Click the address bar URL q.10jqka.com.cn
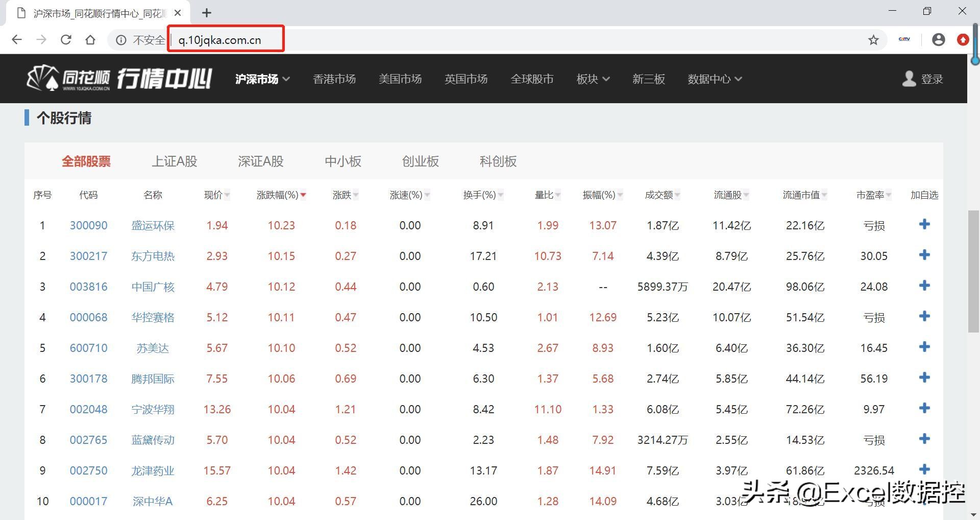 pos(219,40)
